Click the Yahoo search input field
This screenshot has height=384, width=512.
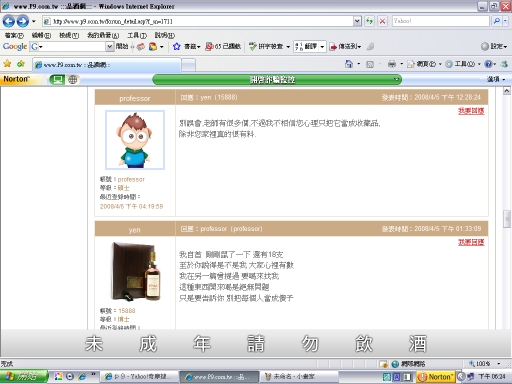click(440, 21)
